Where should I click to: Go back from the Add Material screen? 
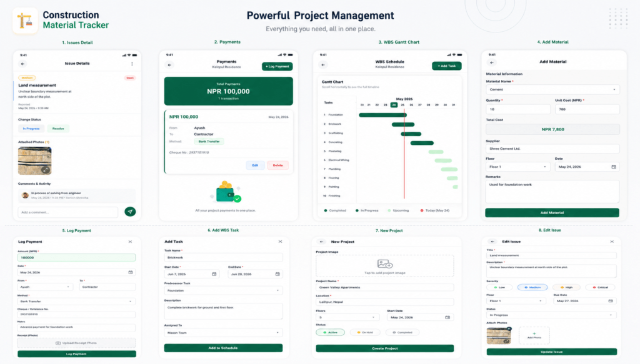(x=492, y=62)
